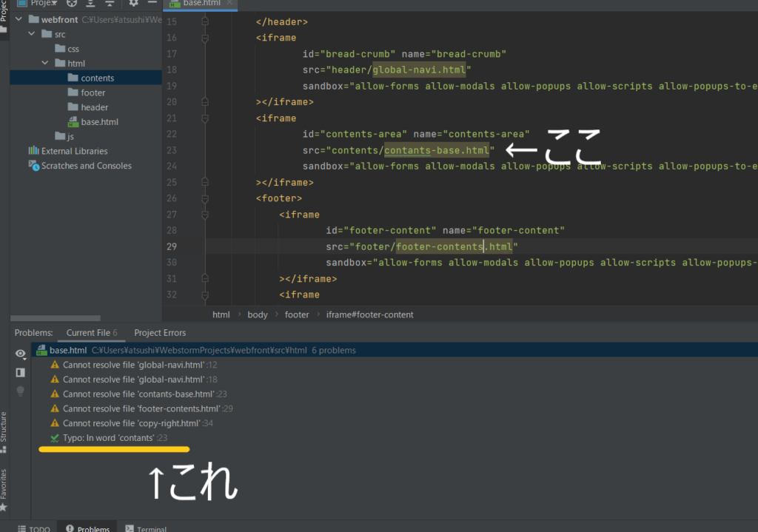Click footer in editor breadcrumb

296,314
